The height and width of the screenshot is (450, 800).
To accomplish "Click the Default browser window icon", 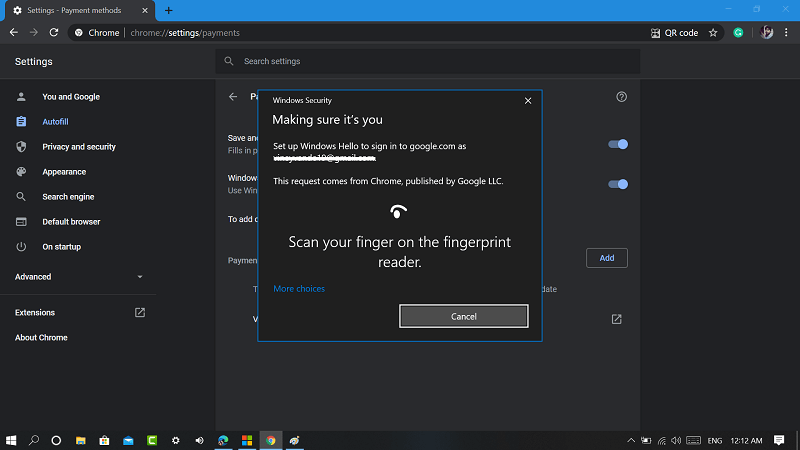I will click(21, 222).
